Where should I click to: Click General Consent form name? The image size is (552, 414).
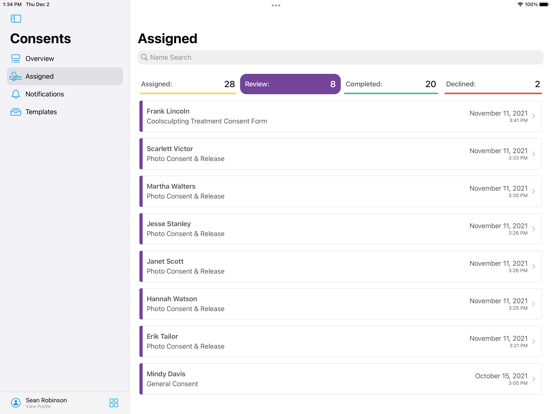click(172, 384)
